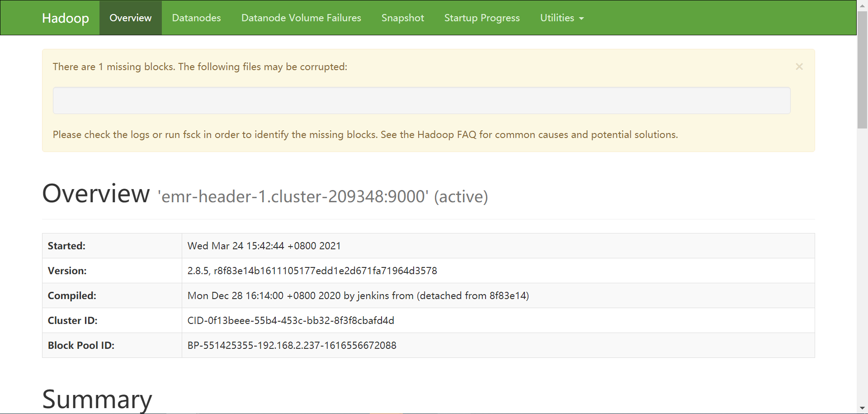The width and height of the screenshot is (868, 414).
Task: Select the Block Pool ID value
Action: click(292, 345)
